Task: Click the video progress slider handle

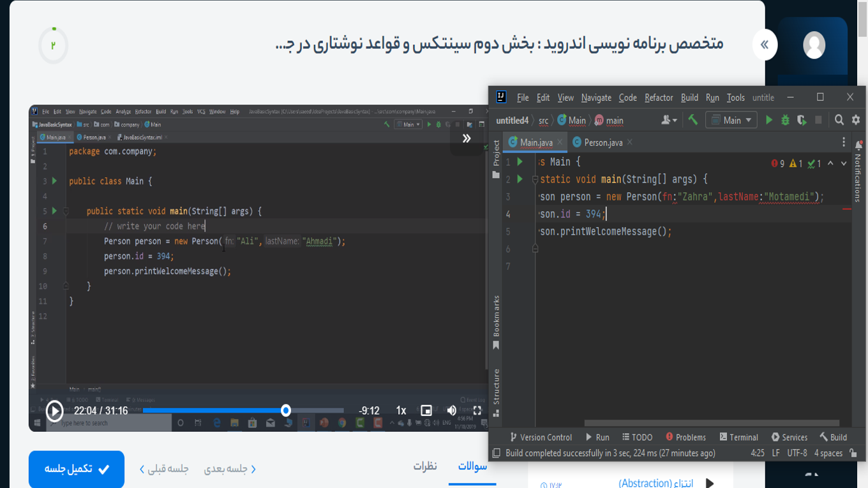Action: [286, 410]
